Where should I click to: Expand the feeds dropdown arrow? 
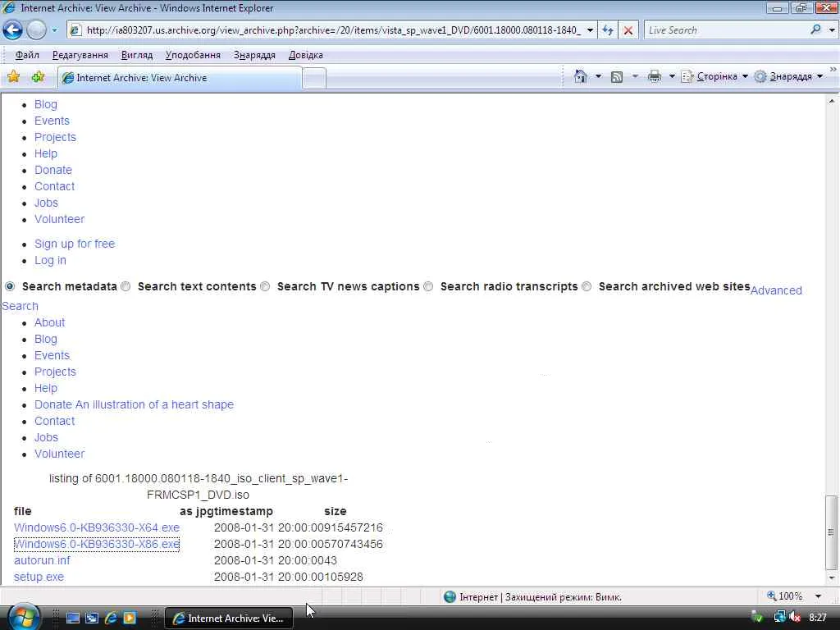636,76
